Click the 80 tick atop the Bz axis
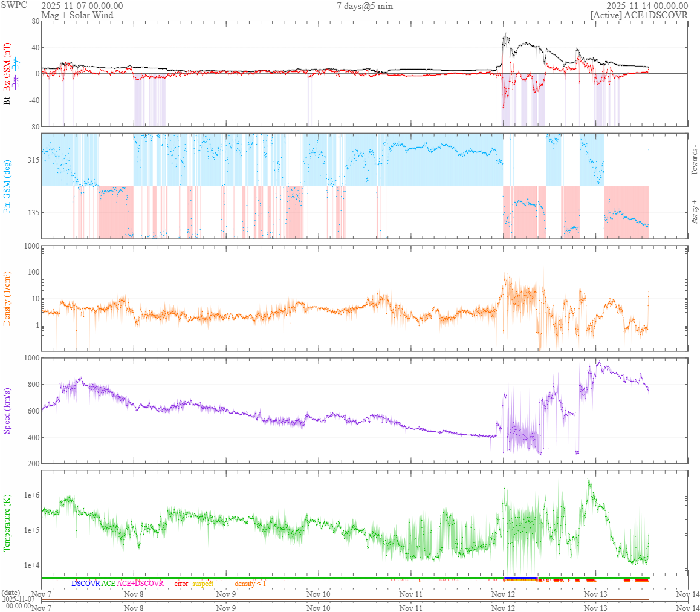The height and width of the screenshot is (612, 700). [x=35, y=21]
